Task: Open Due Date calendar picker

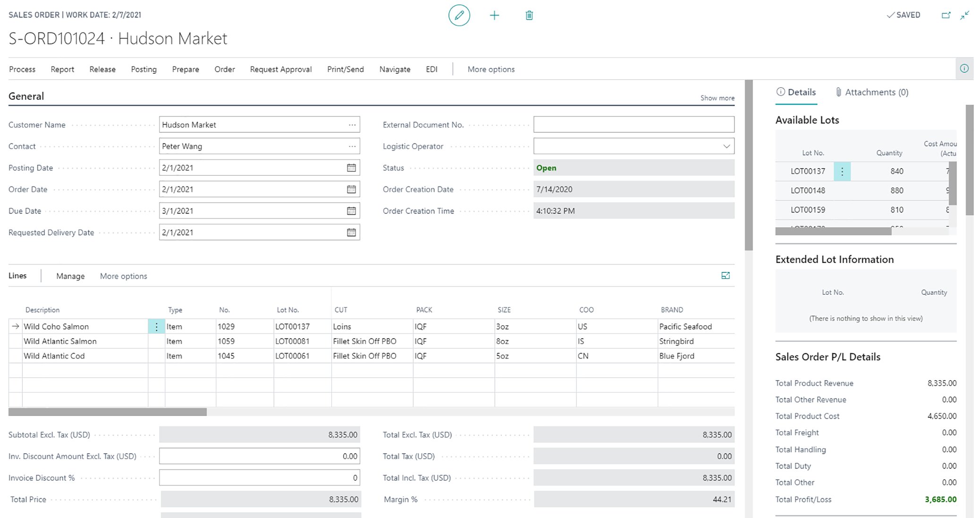Action: tap(351, 211)
